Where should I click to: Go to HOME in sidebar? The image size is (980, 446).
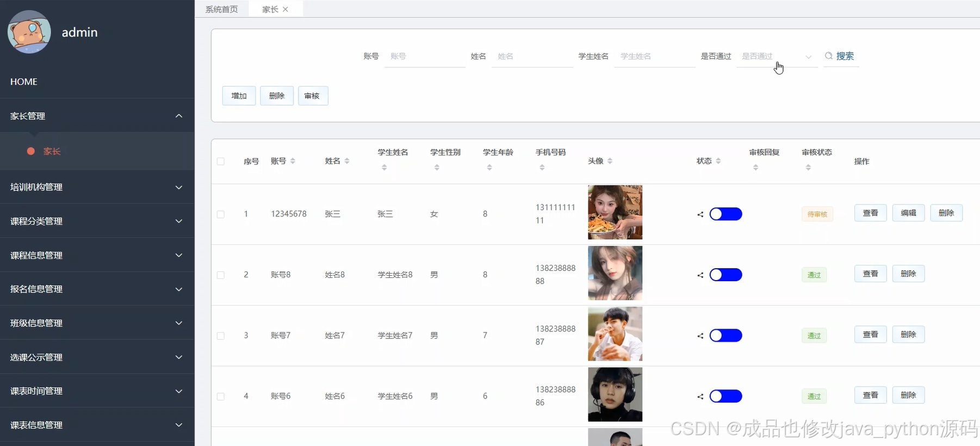pyautogui.click(x=97, y=82)
